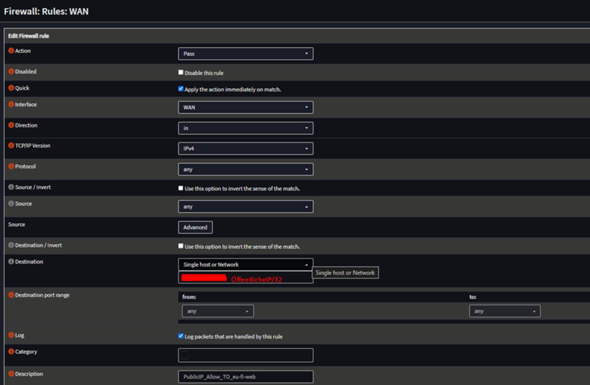
Task: Check the Destination invert match checkbox
Action: click(x=181, y=246)
